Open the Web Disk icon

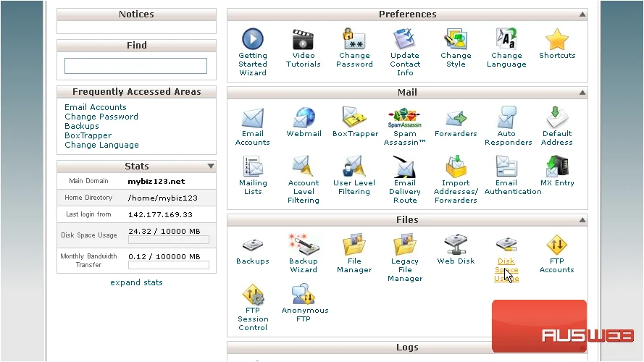tap(456, 245)
